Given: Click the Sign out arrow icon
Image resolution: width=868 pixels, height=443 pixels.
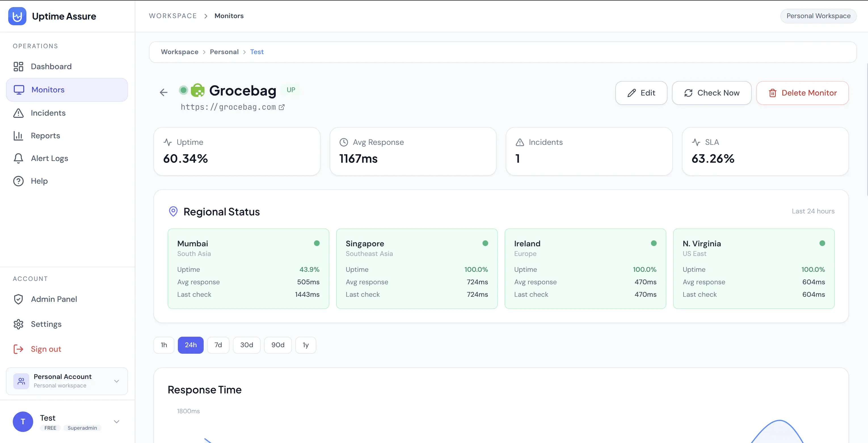Looking at the screenshot, I should (18, 349).
